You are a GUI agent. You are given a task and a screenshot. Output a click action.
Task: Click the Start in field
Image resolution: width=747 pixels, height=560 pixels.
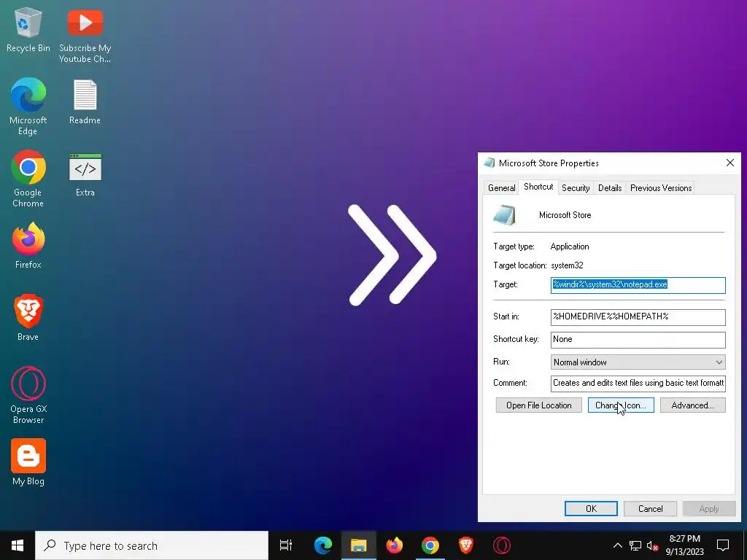[x=638, y=317]
